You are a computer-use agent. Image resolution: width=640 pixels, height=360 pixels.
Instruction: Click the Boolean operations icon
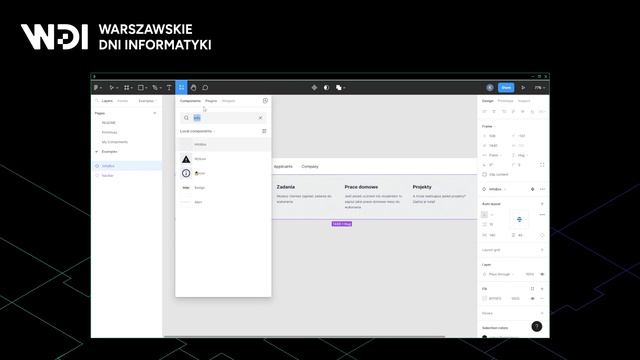click(338, 88)
